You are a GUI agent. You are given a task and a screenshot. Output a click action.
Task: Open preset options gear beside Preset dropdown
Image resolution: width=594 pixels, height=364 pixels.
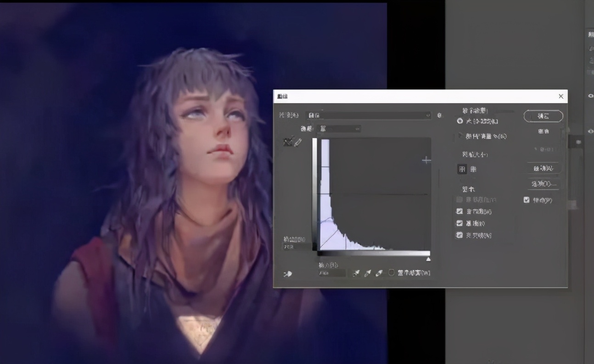(440, 116)
